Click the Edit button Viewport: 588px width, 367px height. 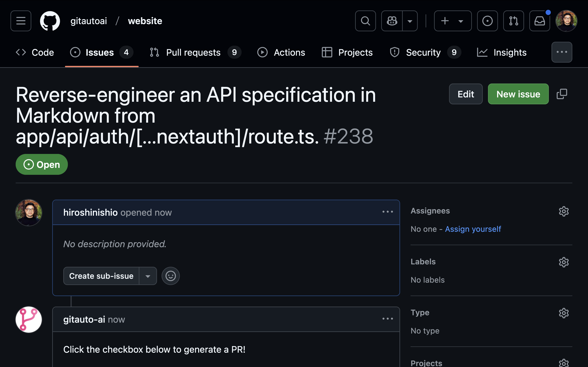click(x=466, y=93)
